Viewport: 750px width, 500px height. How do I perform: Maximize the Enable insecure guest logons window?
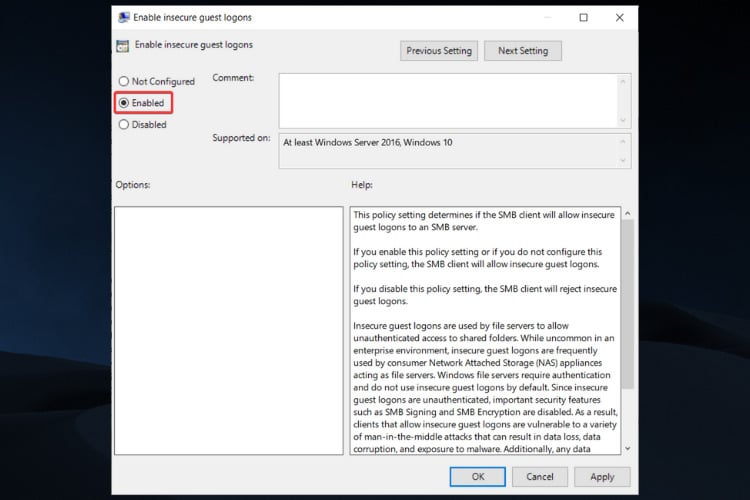(x=584, y=18)
